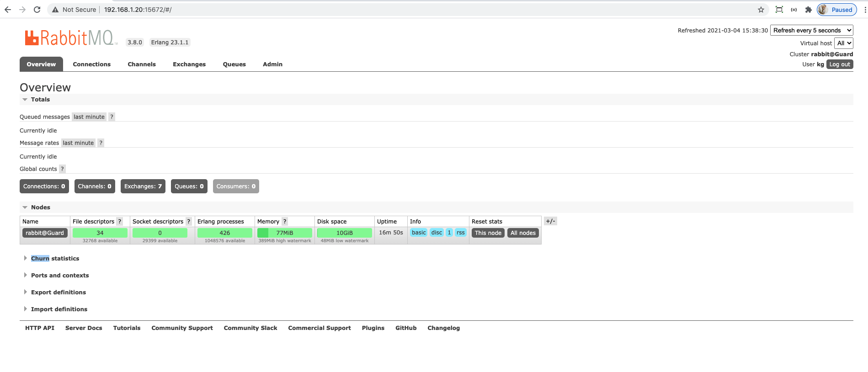This screenshot has width=868, height=372.
Task: Click help icon beside Memory column
Action: [x=285, y=222]
